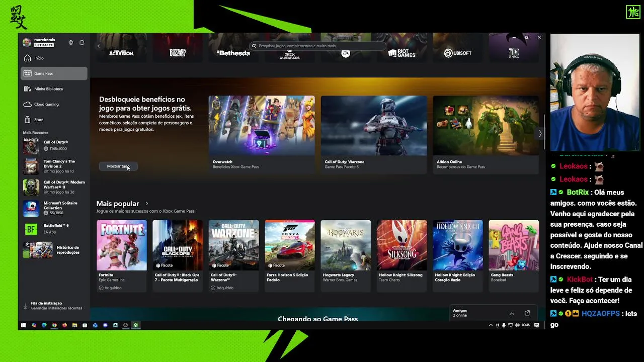
Task: Open the Início home page
Action: pyautogui.click(x=54, y=58)
